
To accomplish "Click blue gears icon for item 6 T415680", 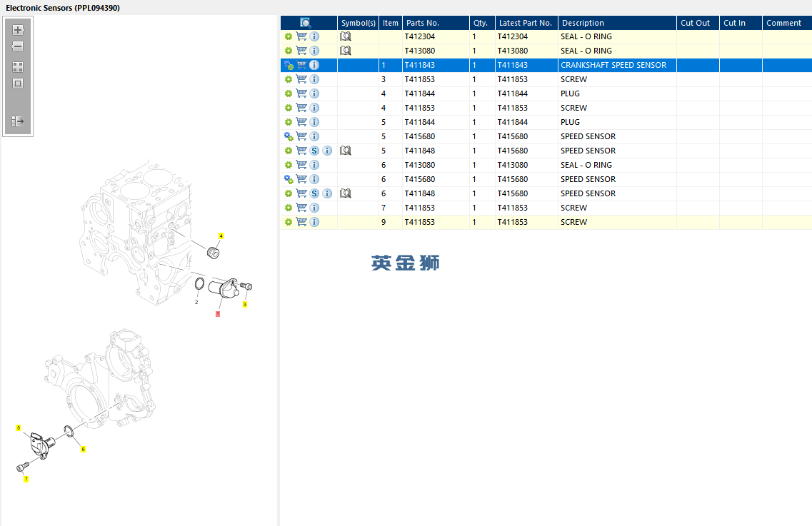I will coord(289,179).
